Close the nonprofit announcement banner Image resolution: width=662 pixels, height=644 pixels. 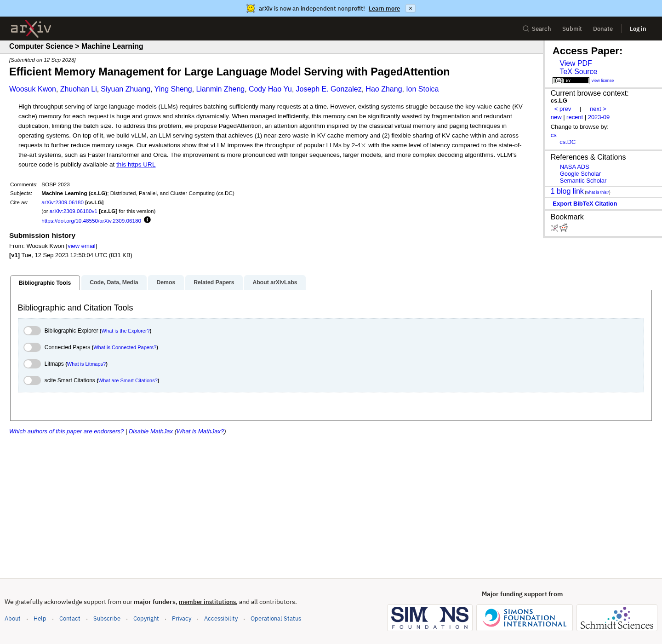pyautogui.click(x=411, y=8)
